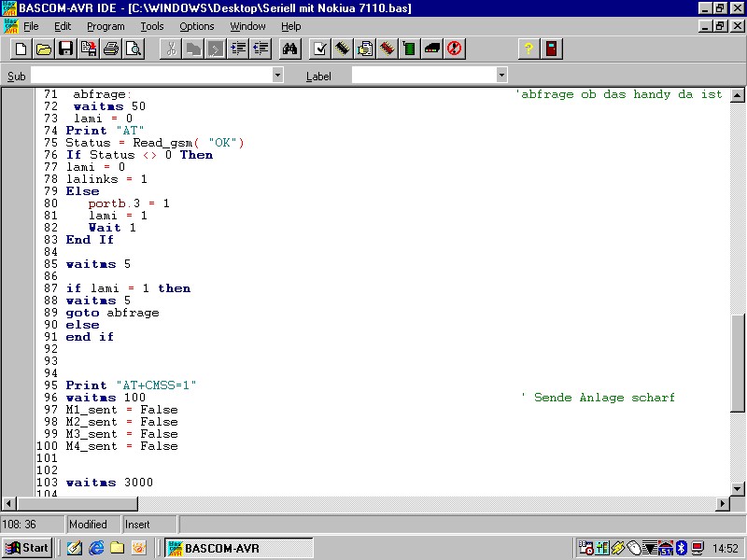Expand the Label dropdown list

(x=501, y=75)
